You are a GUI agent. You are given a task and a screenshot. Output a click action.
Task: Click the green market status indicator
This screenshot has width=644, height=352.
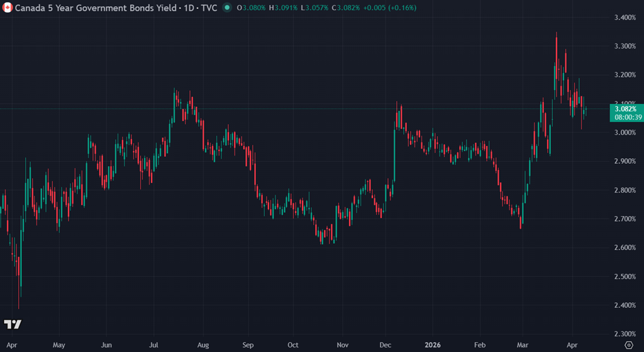226,8
